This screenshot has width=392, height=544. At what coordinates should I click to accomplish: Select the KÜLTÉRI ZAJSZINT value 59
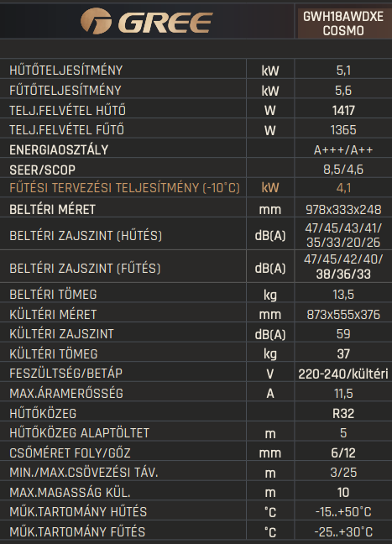[x=343, y=334]
